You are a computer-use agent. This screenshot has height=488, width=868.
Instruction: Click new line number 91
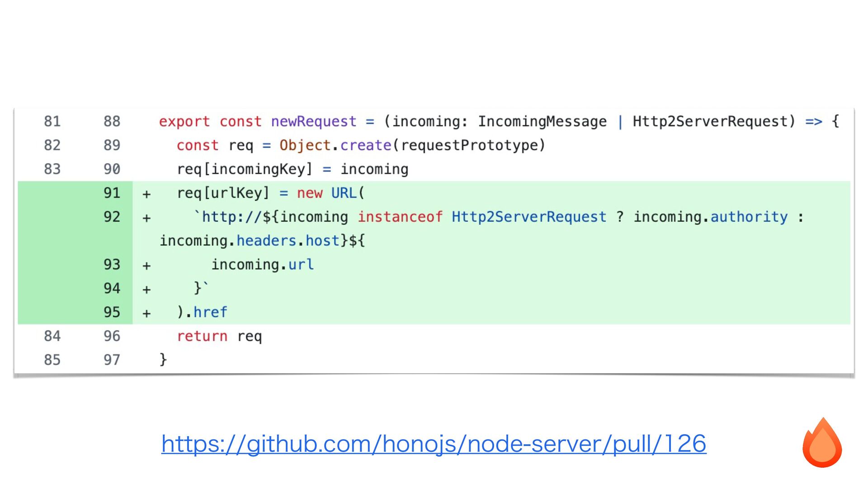(112, 193)
